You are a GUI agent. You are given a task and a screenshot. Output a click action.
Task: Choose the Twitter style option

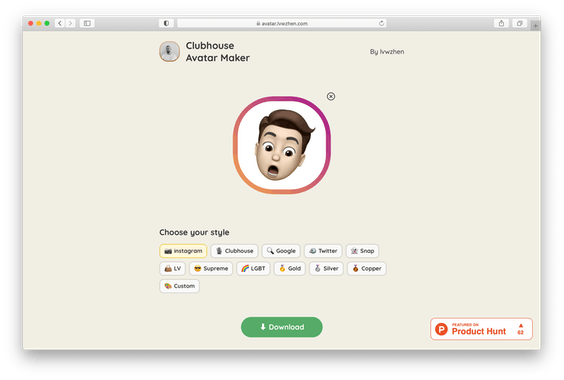(x=323, y=251)
